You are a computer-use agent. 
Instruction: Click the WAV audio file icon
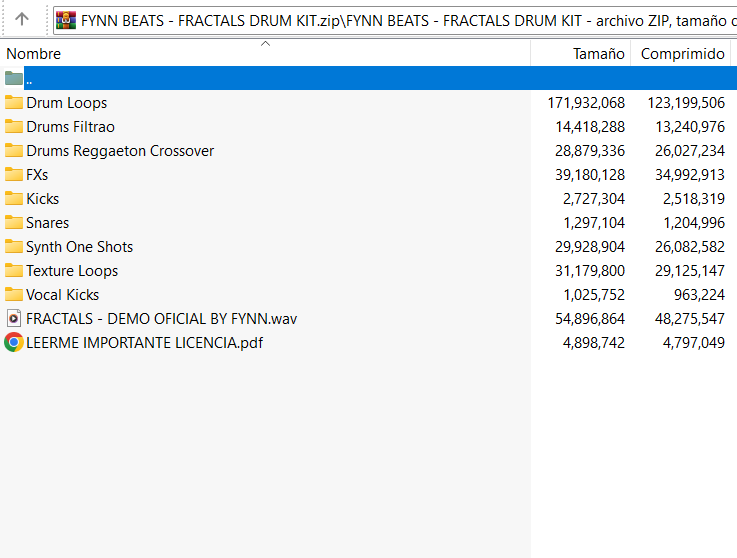pos(14,318)
